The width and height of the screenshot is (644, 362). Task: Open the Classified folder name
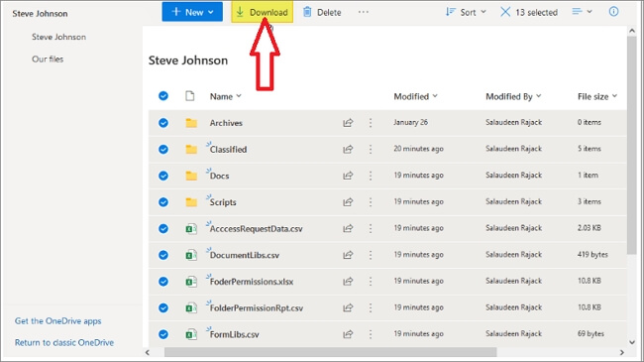click(228, 150)
